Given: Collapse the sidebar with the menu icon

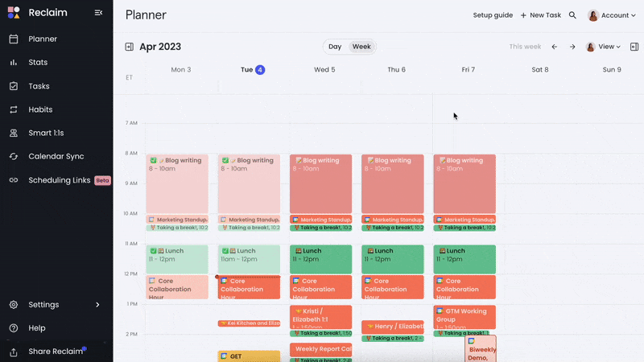Looking at the screenshot, I should pyautogui.click(x=98, y=13).
